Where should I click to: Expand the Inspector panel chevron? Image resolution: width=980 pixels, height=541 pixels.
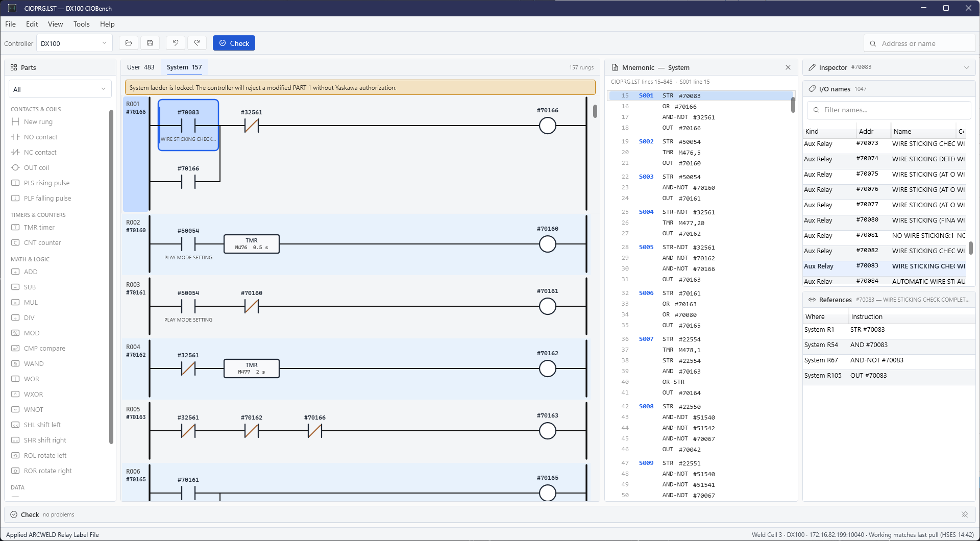pyautogui.click(x=966, y=67)
